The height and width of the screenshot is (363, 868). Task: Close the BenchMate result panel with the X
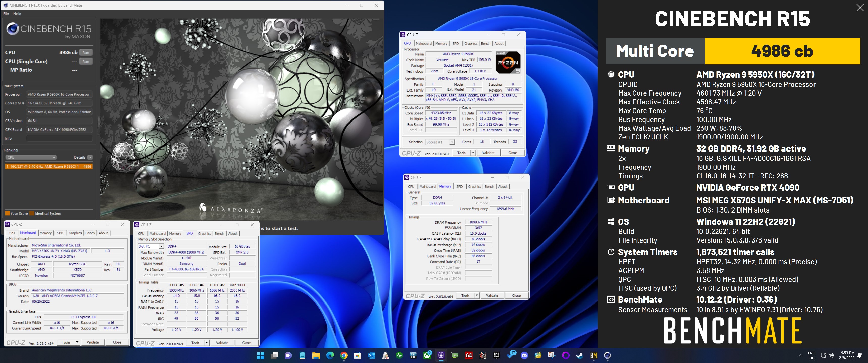(x=860, y=8)
